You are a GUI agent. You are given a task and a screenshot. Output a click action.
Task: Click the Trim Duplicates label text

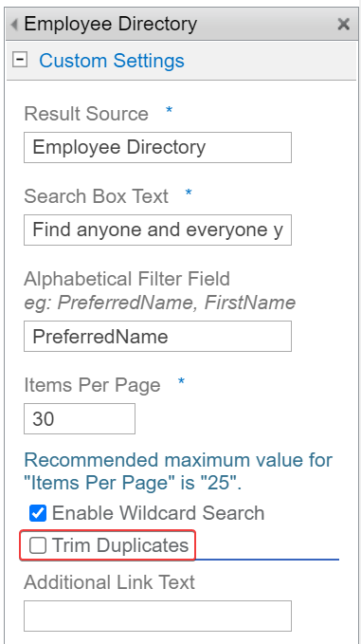(120, 546)
